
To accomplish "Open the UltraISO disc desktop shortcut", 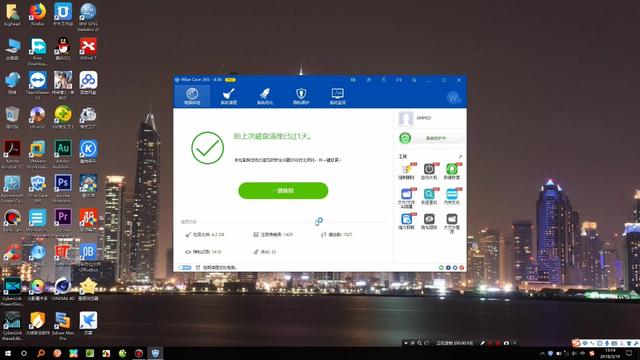I will coord(38,118).
